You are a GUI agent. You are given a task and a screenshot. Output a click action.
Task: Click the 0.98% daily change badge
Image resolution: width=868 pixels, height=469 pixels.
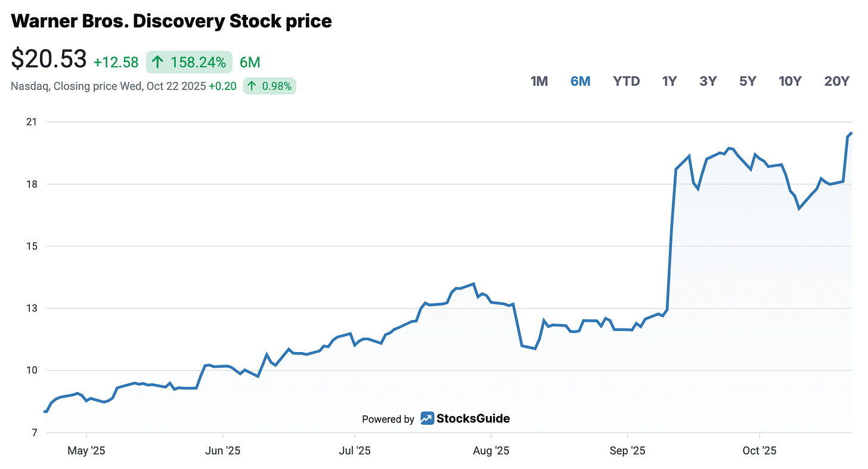(x=269, y=86)
